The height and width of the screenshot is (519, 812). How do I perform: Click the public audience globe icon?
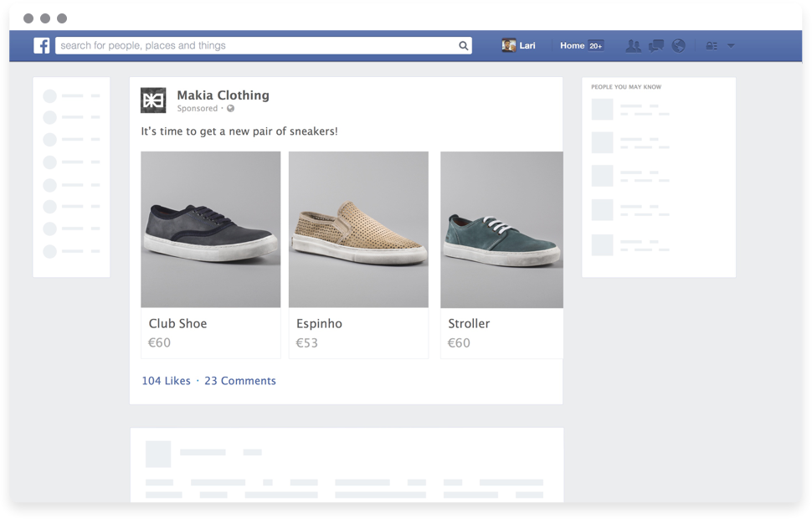click(230, 108)
